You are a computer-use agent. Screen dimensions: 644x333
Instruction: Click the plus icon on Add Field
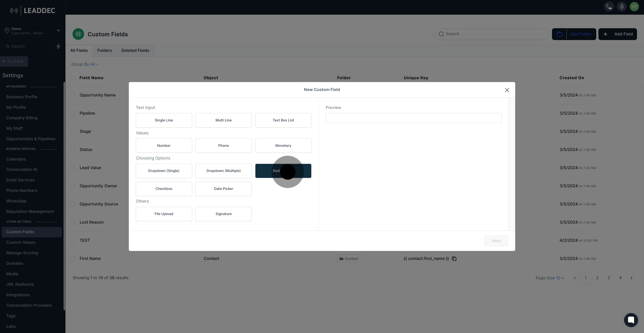[605, 34]
